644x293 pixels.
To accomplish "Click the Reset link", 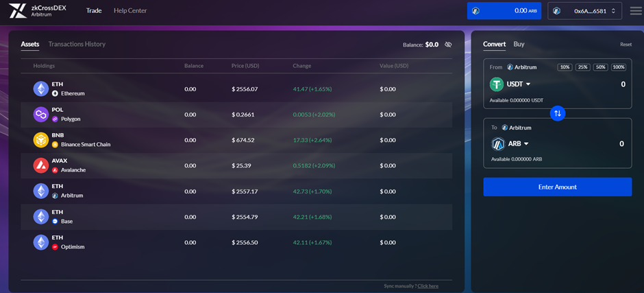I will 626,45.
